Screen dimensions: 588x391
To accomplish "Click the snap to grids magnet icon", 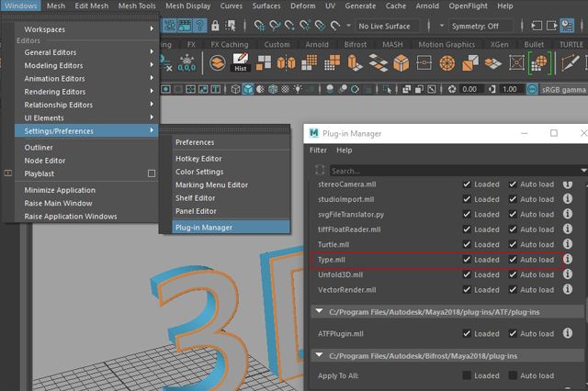I will [259, 26].
